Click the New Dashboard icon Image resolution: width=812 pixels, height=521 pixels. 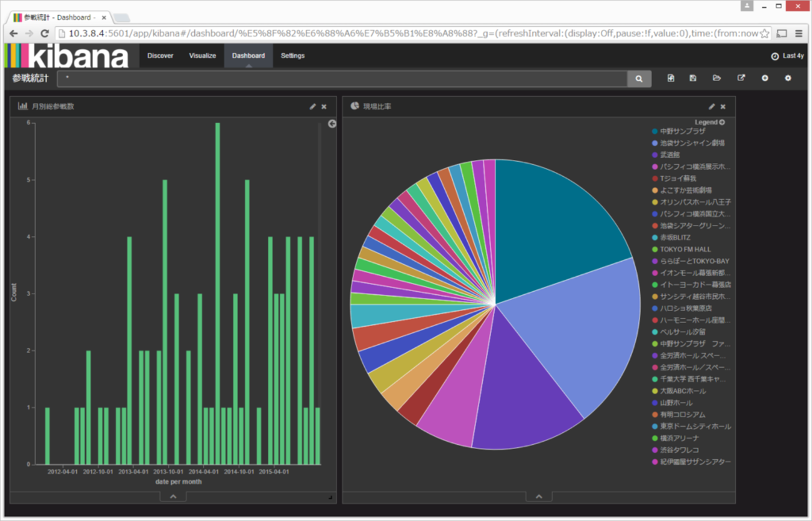670,78
